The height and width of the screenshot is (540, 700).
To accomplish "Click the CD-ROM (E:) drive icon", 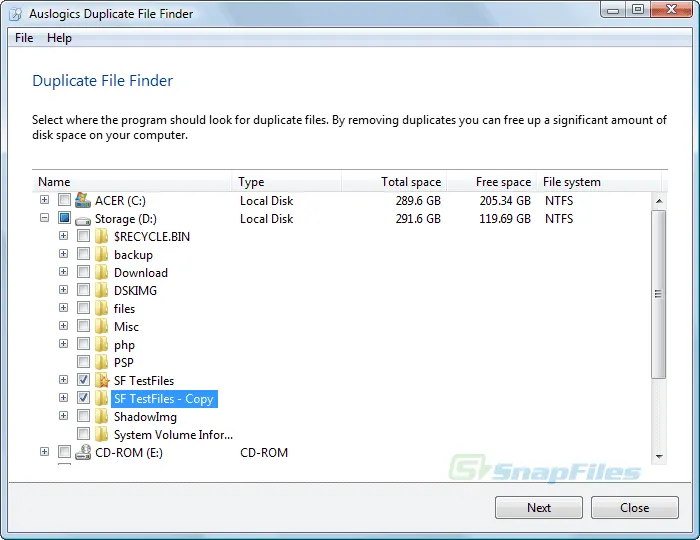I will click(83, 452).
